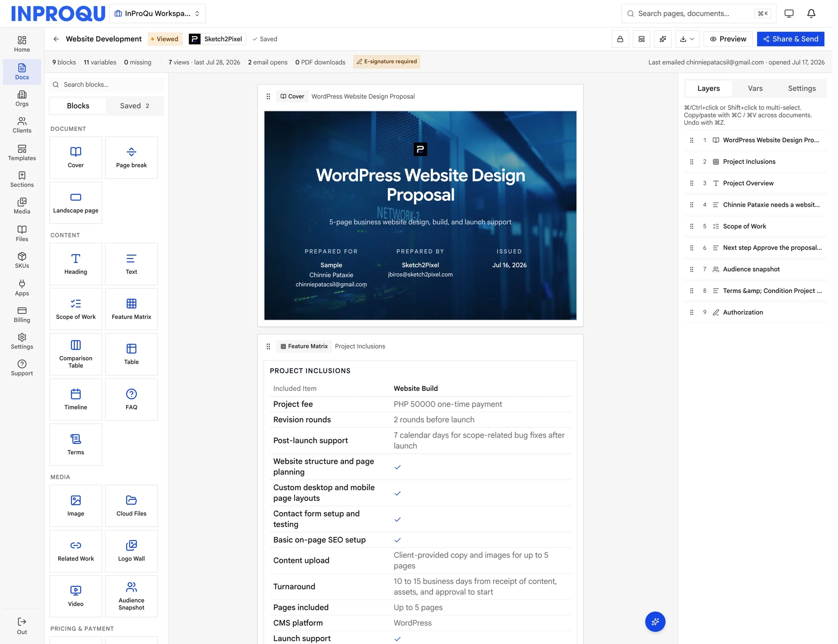Image resolution: width=838 pixels, height=644 pixels.
Task: Click the layout icon next to lock
Action: (642, 39)
